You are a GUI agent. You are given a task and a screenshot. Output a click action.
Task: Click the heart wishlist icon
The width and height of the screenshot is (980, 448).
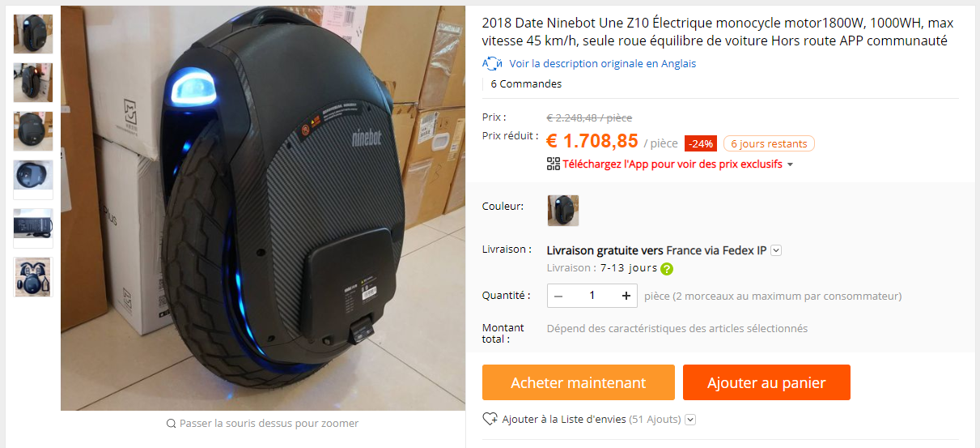(490, 420)
